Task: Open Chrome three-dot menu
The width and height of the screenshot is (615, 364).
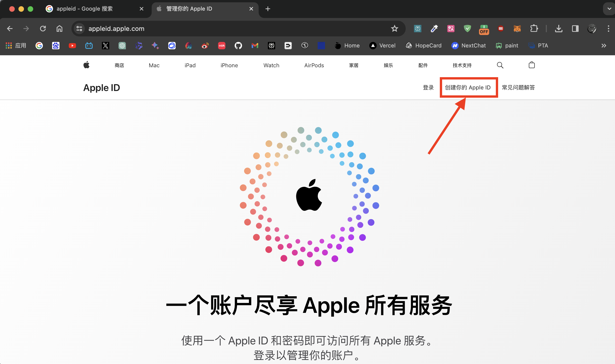Action: tap(608, 29)
